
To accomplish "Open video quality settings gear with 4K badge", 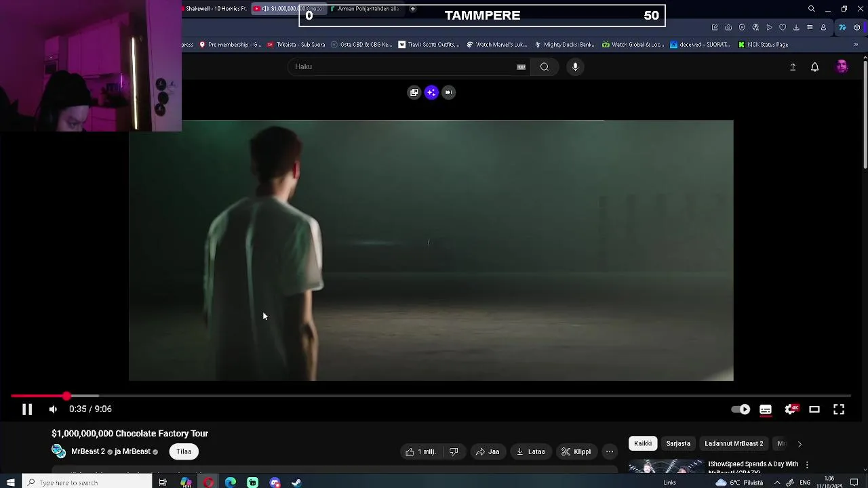I will point(791,409).
